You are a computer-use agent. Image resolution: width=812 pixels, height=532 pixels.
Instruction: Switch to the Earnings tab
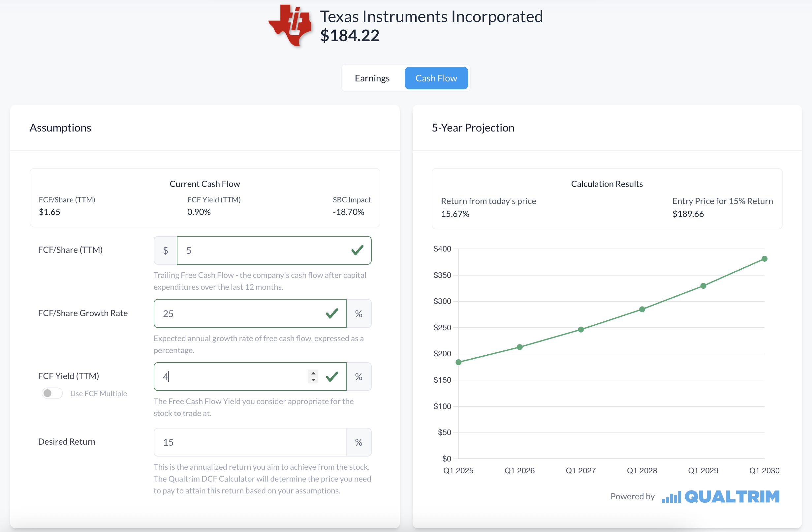coord(372,78)
